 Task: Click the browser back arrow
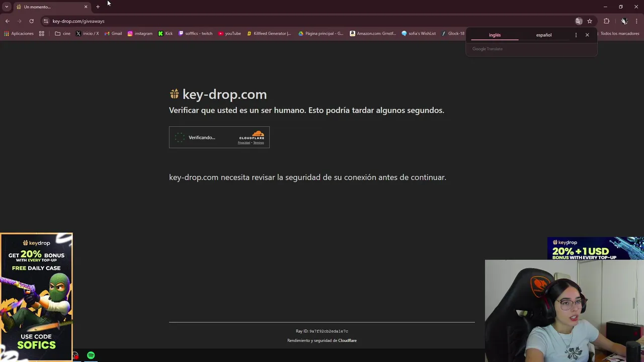click(x=7, y=21)
